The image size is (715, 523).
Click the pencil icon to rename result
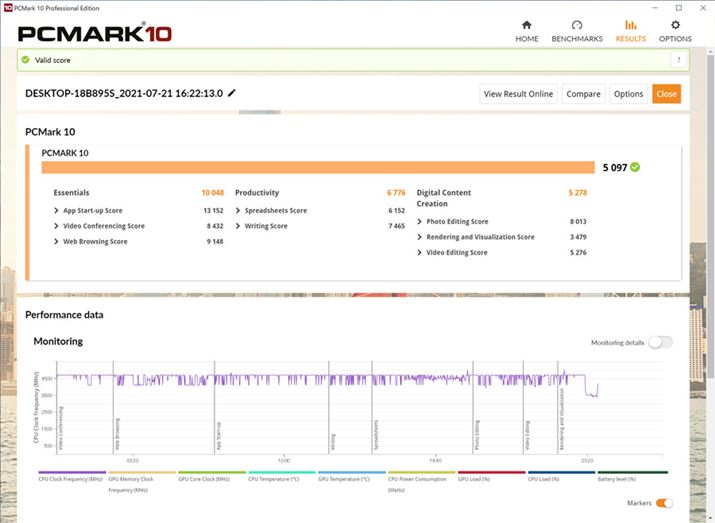coord(232,93)
